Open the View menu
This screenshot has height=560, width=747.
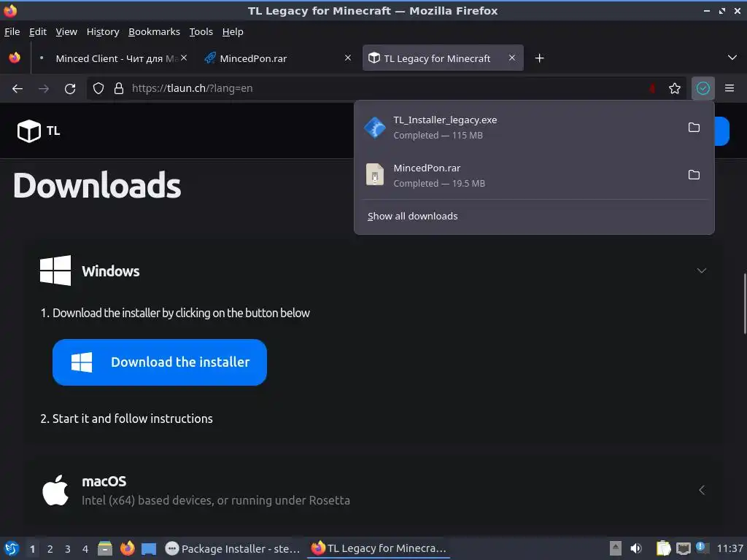(x=66, y=32)
